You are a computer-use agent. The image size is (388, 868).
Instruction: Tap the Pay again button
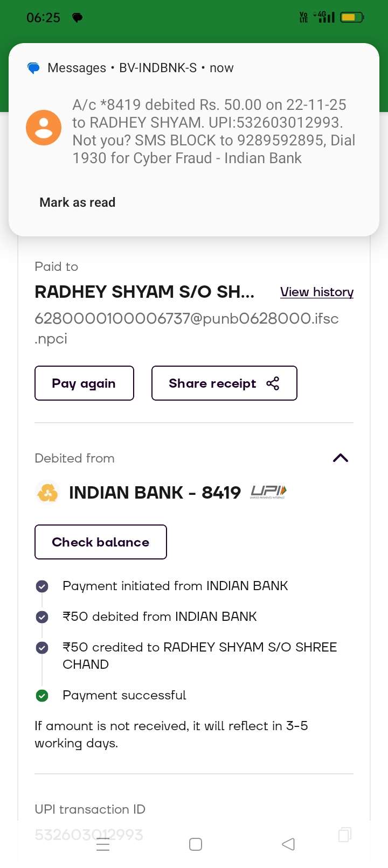(84, 383)
